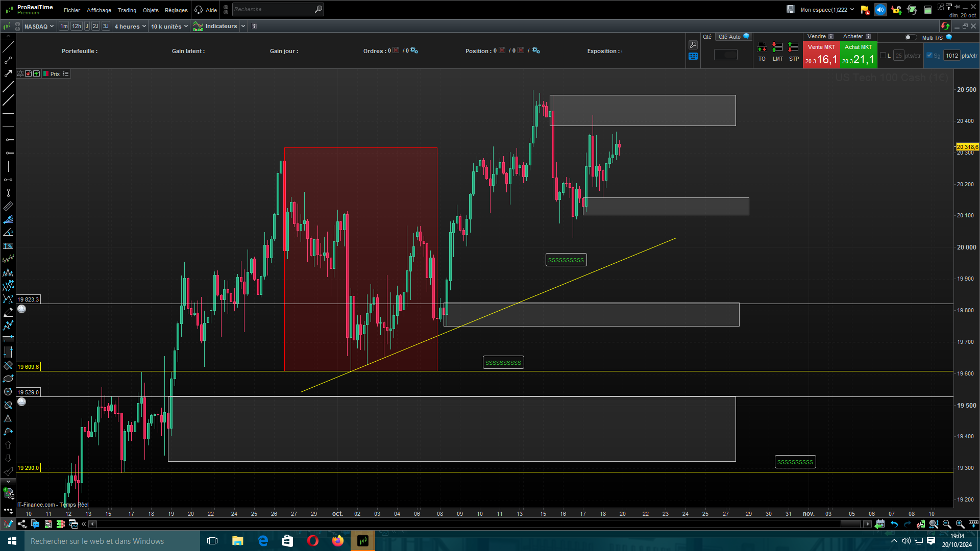Uncheck the Sg stop checkbox
This screenshot has height=551, width=980.
929,55
